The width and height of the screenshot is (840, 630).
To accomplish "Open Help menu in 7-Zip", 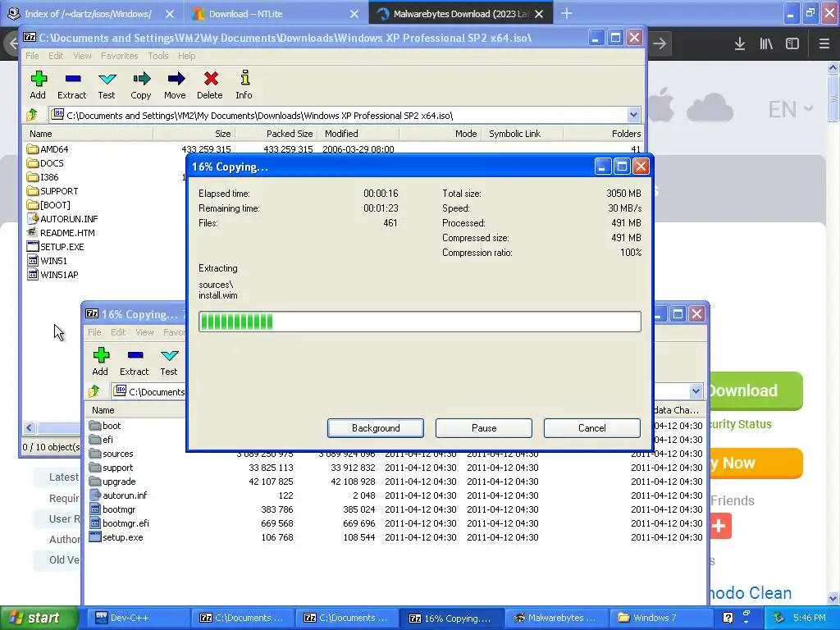I will click(x=186, y=56).
